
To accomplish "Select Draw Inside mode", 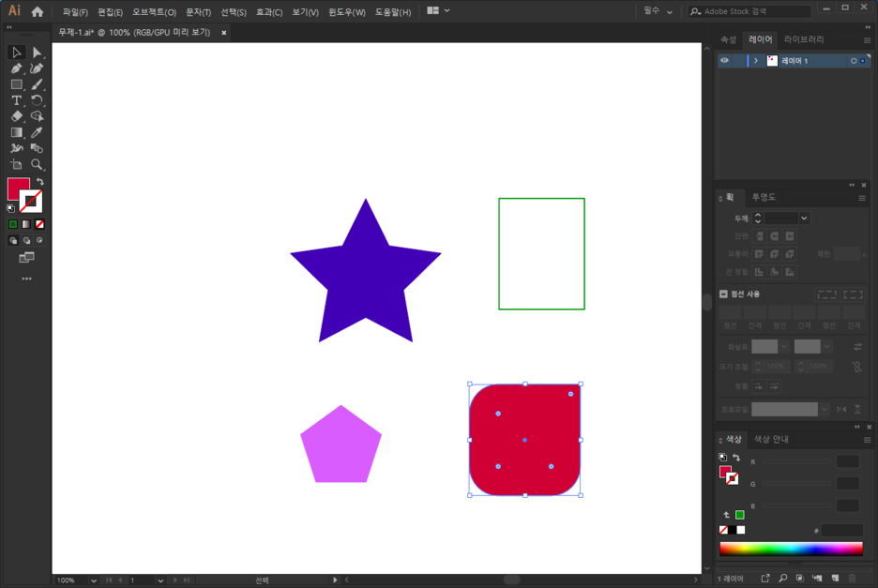I will 39,241.
